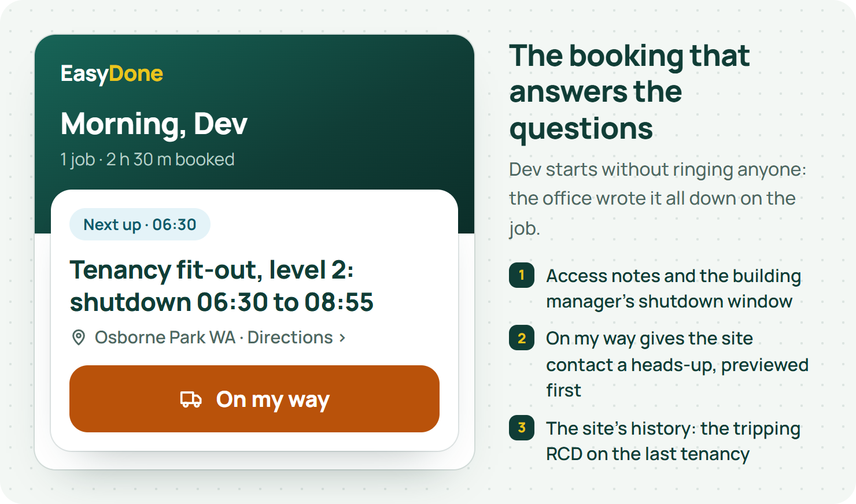Click the heading The booking that answers the questions
The height and width of the screenshot is (504, 856).
[629, 92]
